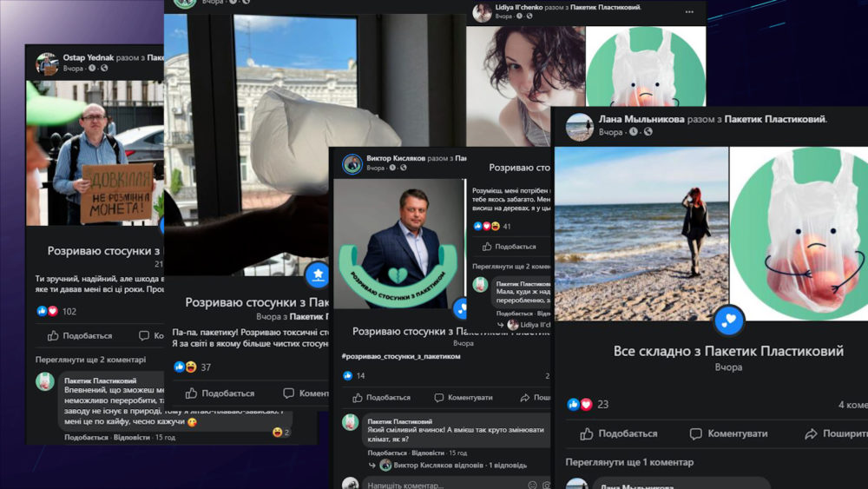This screenshot has height=489, width=868.
Task: Open Виктор Кисляков's framed portrait photo
Action: 399,244
